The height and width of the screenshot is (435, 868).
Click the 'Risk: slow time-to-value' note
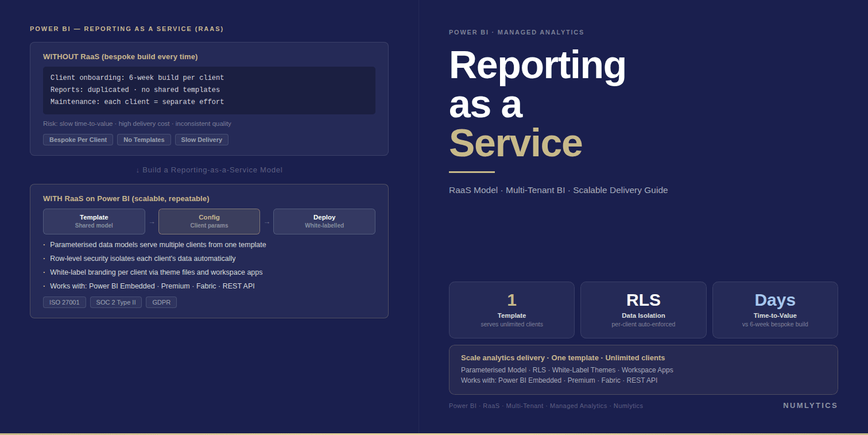137,124
